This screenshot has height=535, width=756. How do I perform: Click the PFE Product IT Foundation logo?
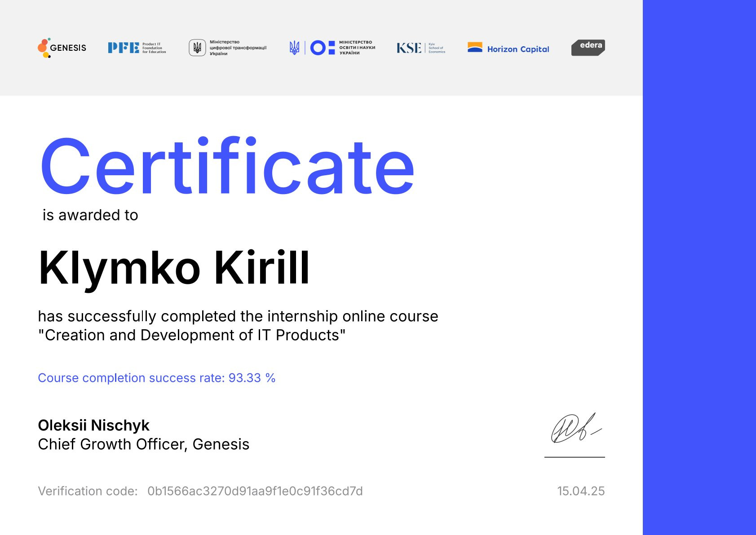click(137, 48)
